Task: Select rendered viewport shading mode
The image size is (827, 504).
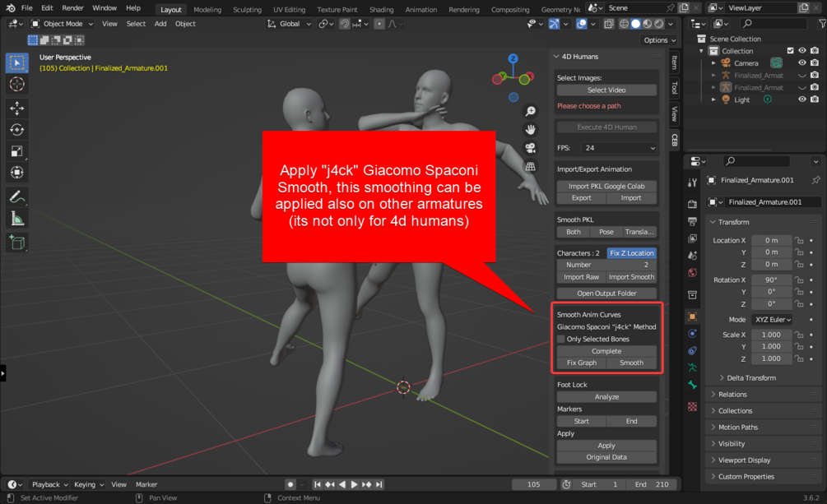Action: click(x=659, y=24)
